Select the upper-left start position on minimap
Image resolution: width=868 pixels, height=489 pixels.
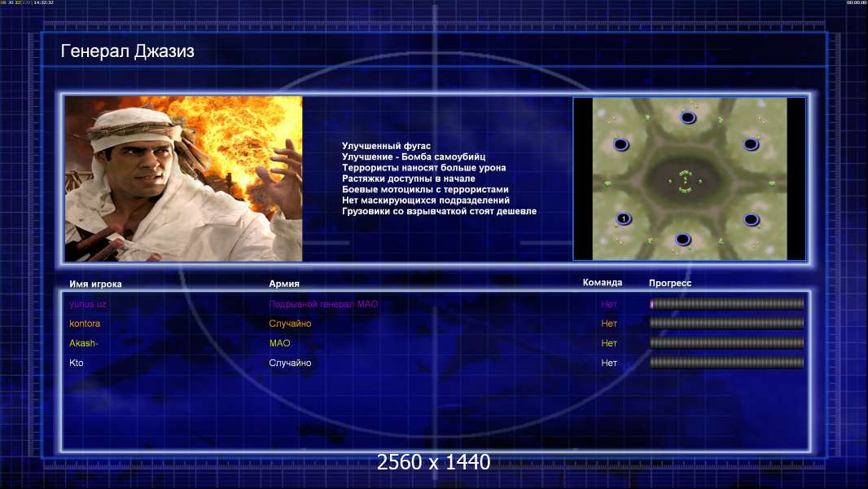click(x=620, y=144)
